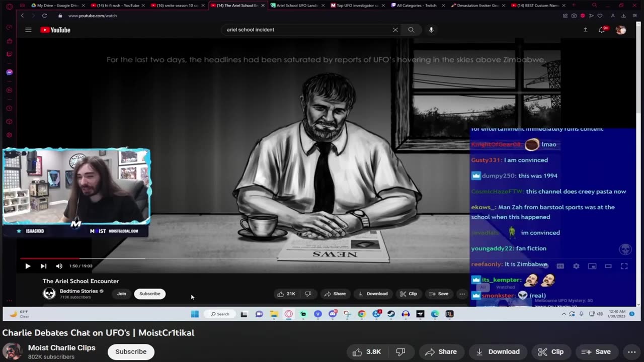This screenshot has height=362, width=644.
Task: Open the YouTube create/upload icon
Action: pos(585,30)
